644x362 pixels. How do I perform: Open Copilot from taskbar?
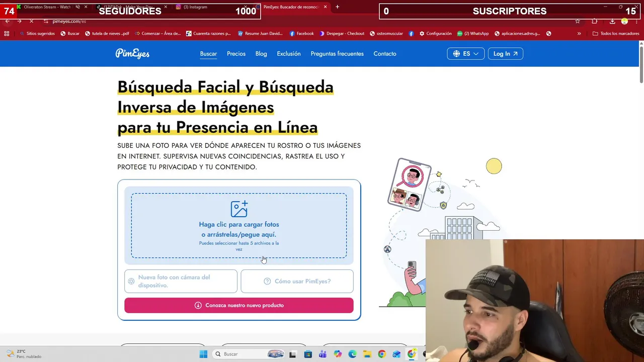click(x=338, y=354)
